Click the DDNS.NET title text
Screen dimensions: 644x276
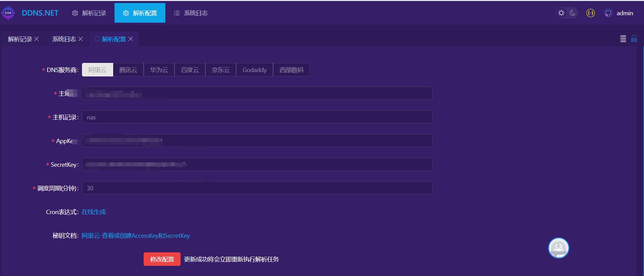tap(40, 13)
